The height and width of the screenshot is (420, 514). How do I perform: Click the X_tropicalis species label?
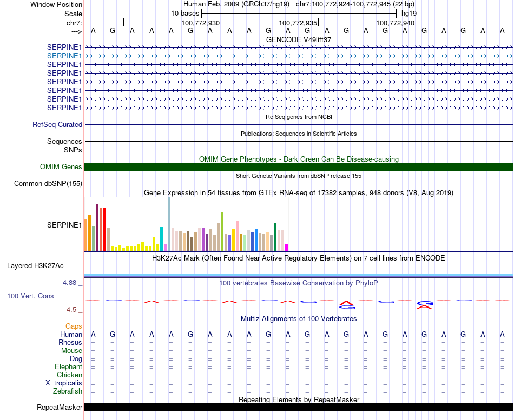click(x=64, y=383)
